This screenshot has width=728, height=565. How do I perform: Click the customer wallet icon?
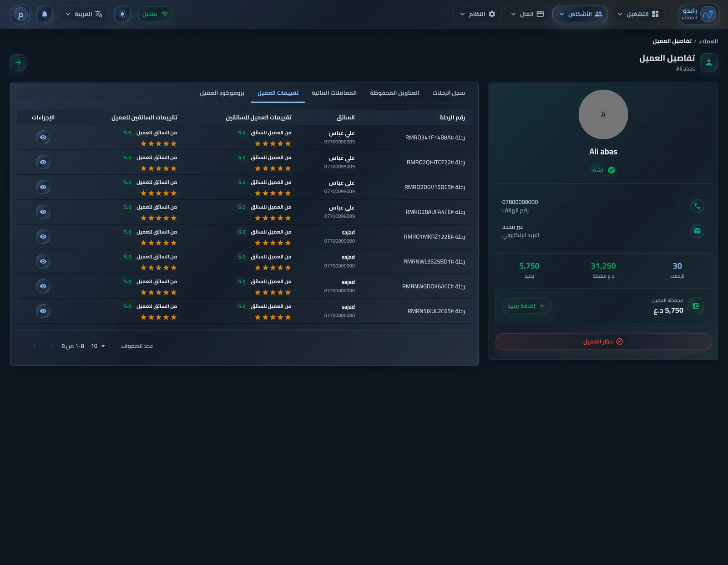click(696, 306)
